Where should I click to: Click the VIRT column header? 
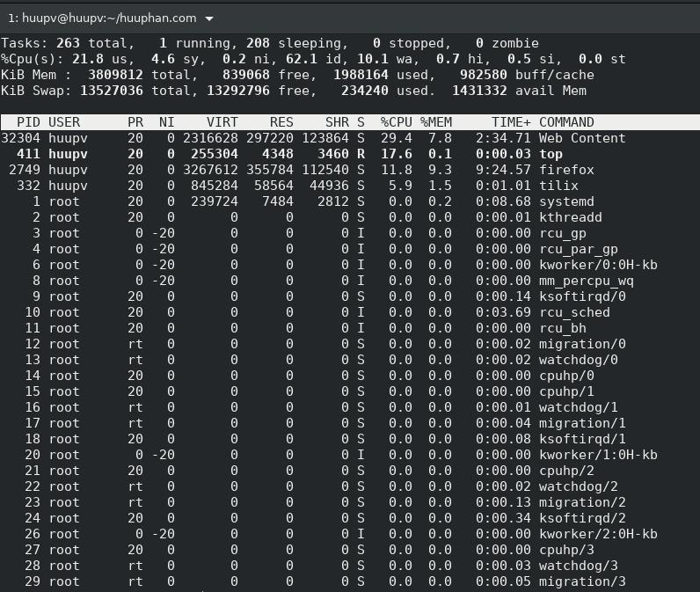point(222,122)
